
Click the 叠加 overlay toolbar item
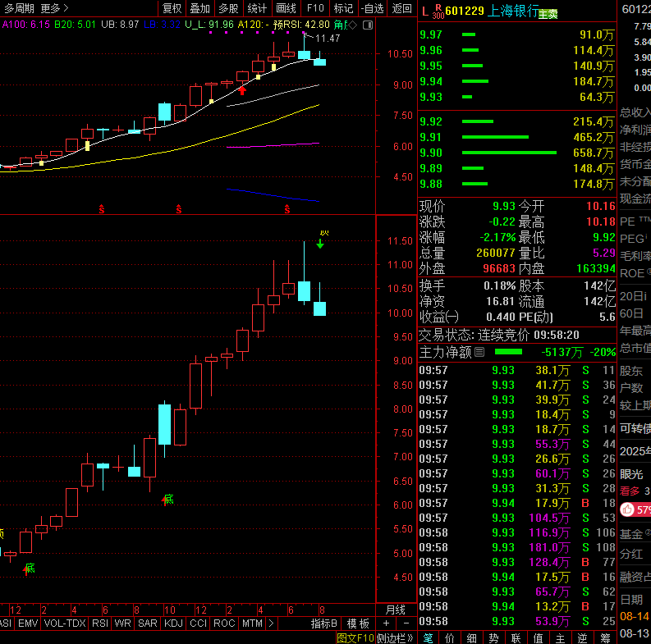point(200,8)
